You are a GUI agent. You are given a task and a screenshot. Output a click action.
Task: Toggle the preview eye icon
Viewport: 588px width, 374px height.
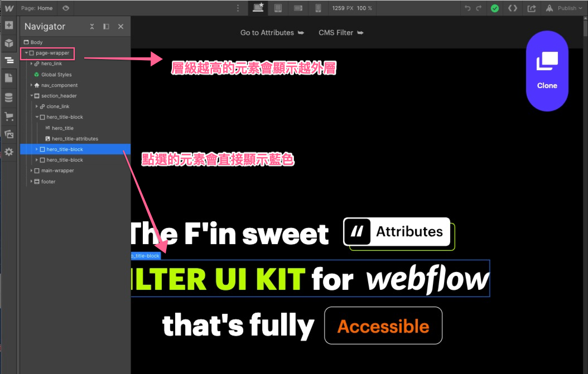point(66,8)
